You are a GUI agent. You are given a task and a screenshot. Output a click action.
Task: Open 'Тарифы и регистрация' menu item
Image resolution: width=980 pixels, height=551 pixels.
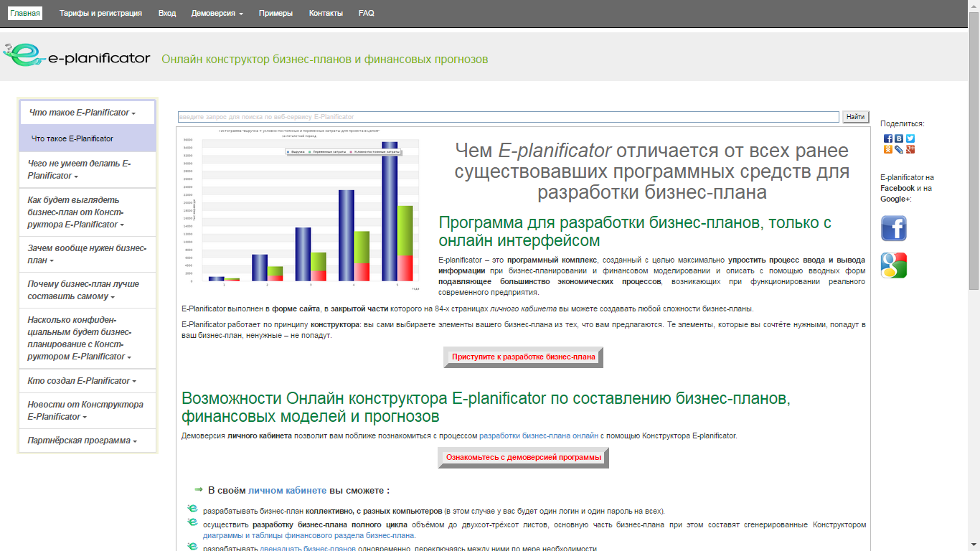click(x=100, y=13)
